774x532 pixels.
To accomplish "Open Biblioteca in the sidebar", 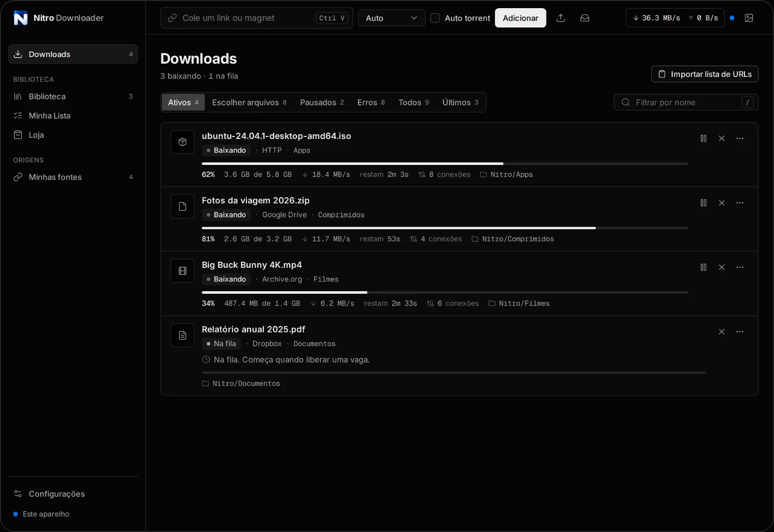I will point(73,96).
